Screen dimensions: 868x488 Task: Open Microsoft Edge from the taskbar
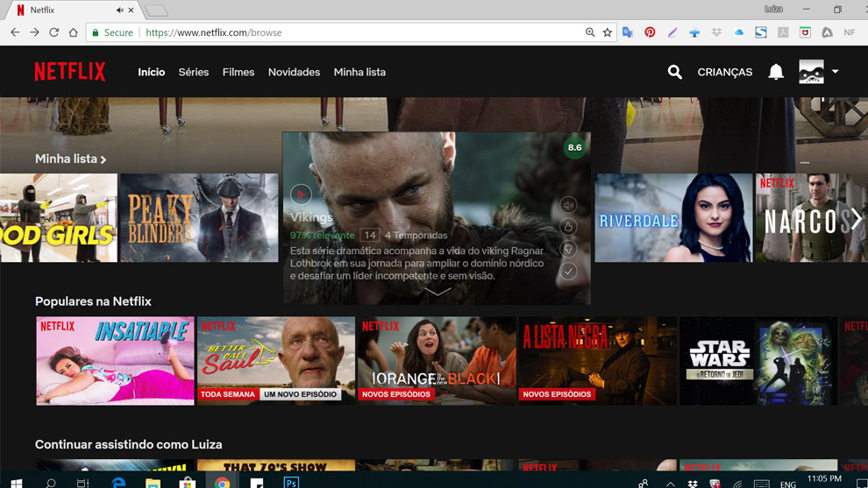tap(117, 483)
